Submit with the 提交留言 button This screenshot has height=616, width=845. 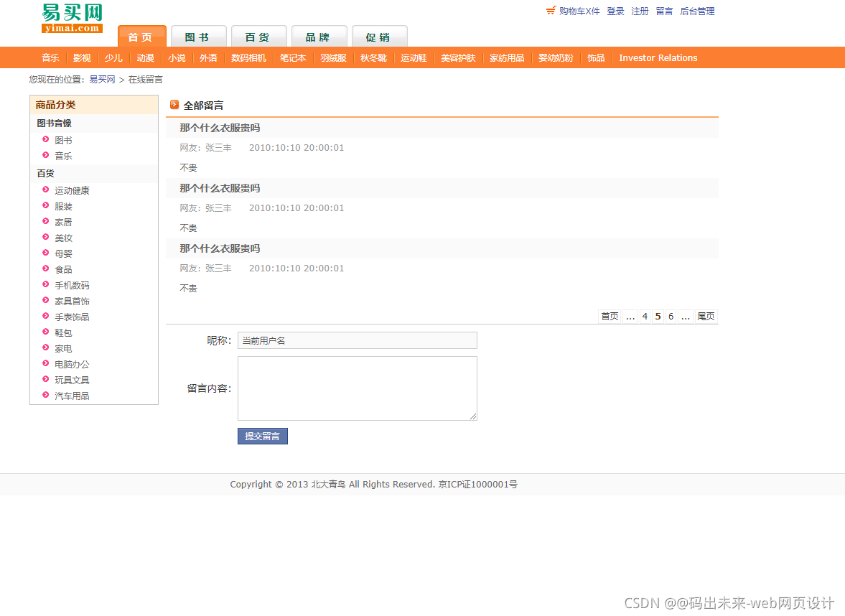(x=263, y=436)
